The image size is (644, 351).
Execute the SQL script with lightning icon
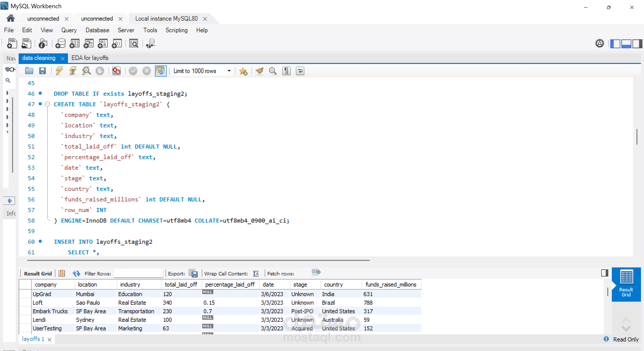tap(59, 71)
